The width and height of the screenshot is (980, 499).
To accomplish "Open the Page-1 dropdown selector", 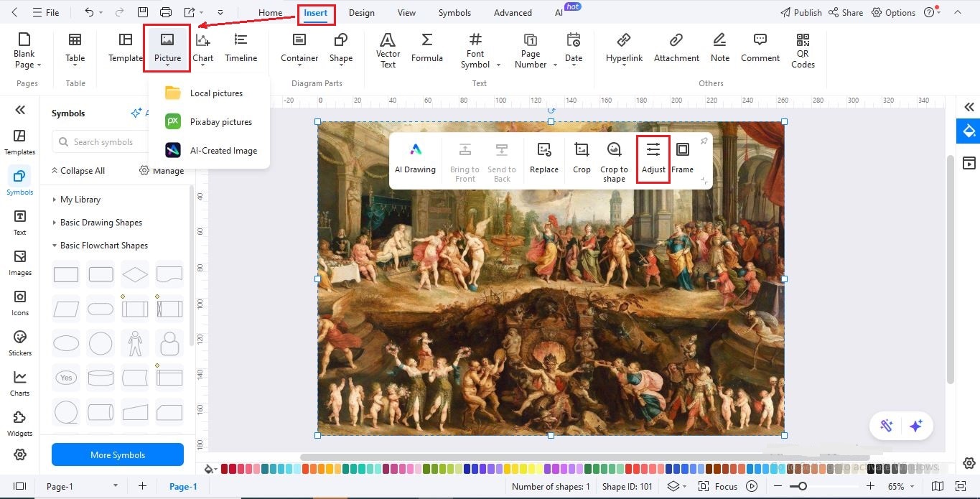I will [82, 486].
